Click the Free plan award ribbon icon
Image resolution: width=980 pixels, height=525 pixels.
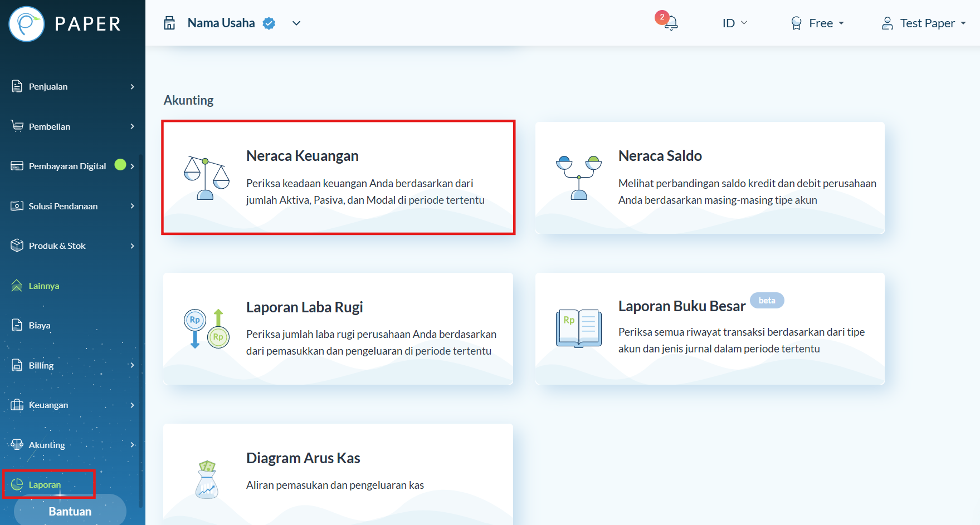coord(796,23)
